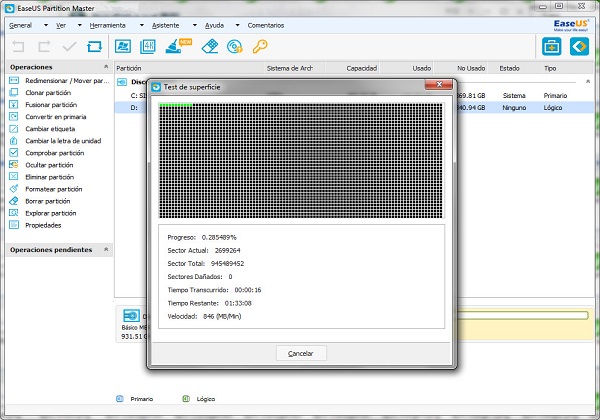Click Cambiar la letra de unidad icon
The image size is (600, 420).
14,140
